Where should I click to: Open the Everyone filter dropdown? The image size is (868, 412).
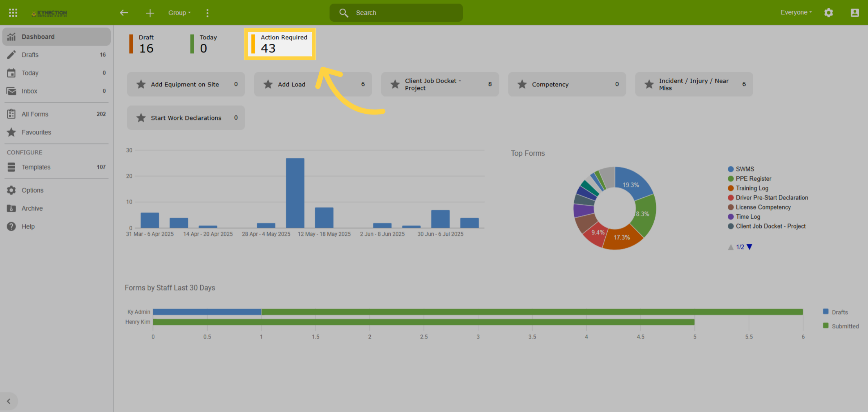tap(796, 12)
